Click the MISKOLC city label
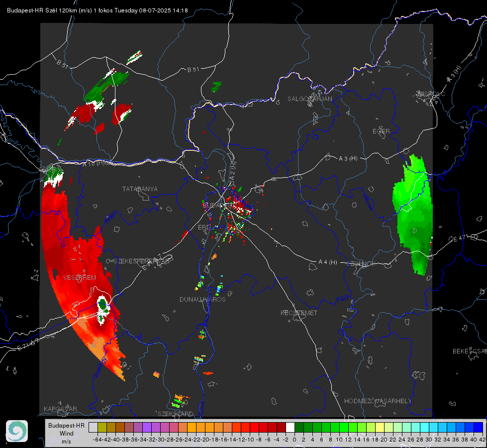487x448 pixels. coord(432,94)
